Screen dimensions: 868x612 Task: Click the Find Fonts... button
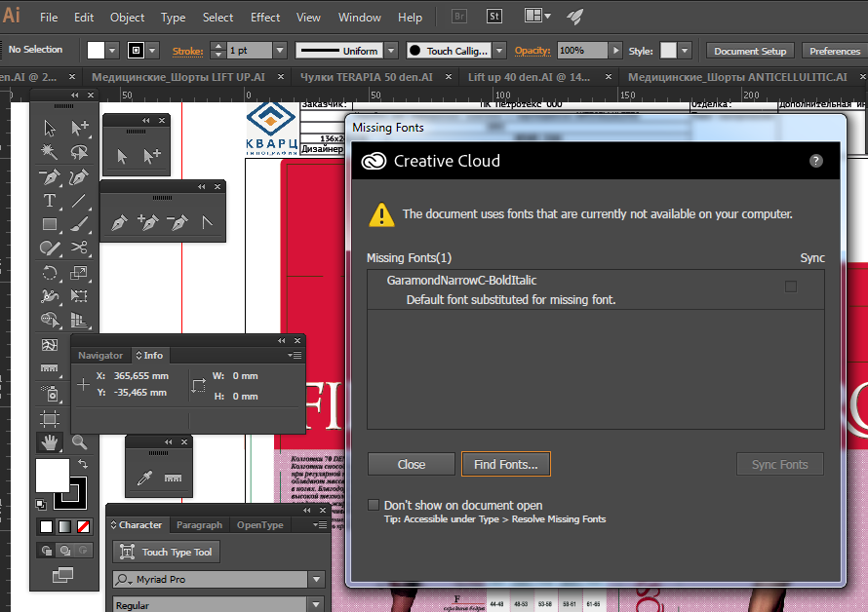(506, 464)
